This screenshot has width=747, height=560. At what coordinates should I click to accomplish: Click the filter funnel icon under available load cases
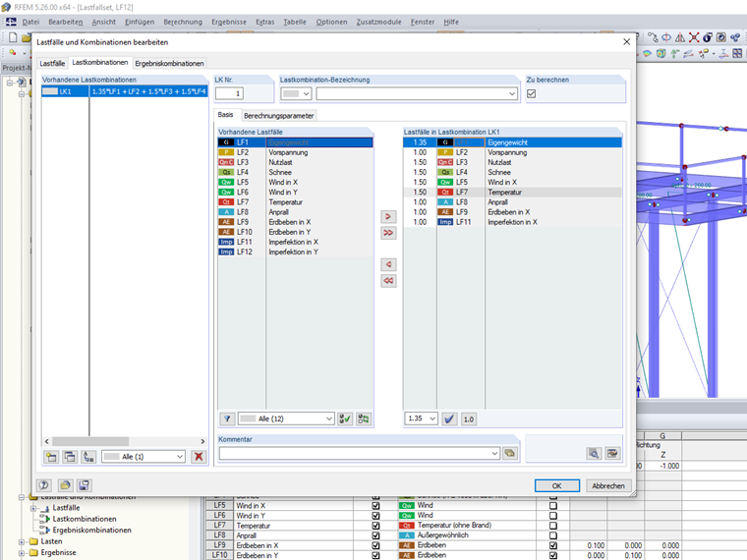pos(227,419)
